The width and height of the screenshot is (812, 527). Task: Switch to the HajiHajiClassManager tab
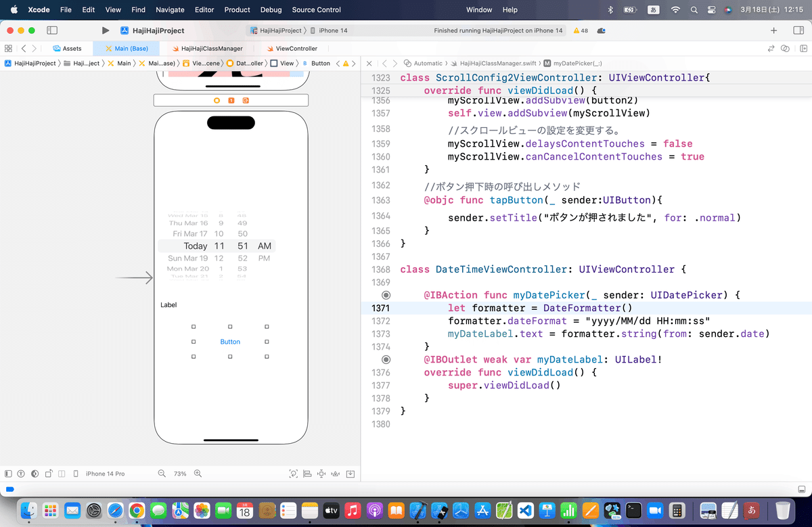[207, 49]
